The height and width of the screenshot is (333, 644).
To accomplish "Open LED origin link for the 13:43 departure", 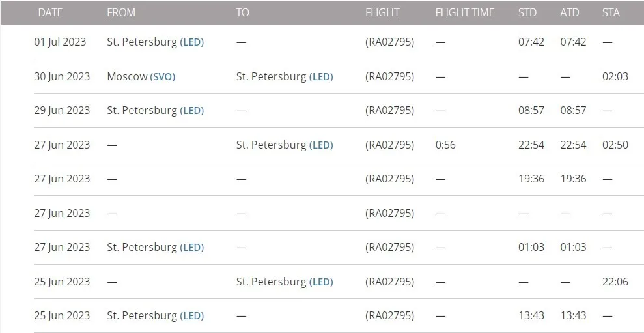I will click(192, 316).
